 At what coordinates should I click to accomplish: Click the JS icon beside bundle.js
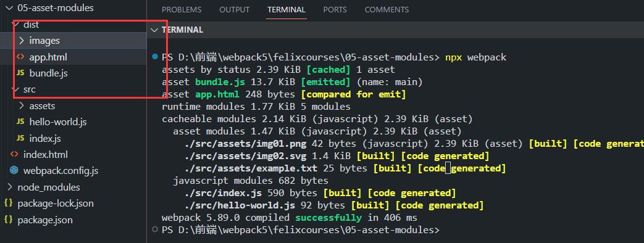pyautogui.click(x=20, y=73)
